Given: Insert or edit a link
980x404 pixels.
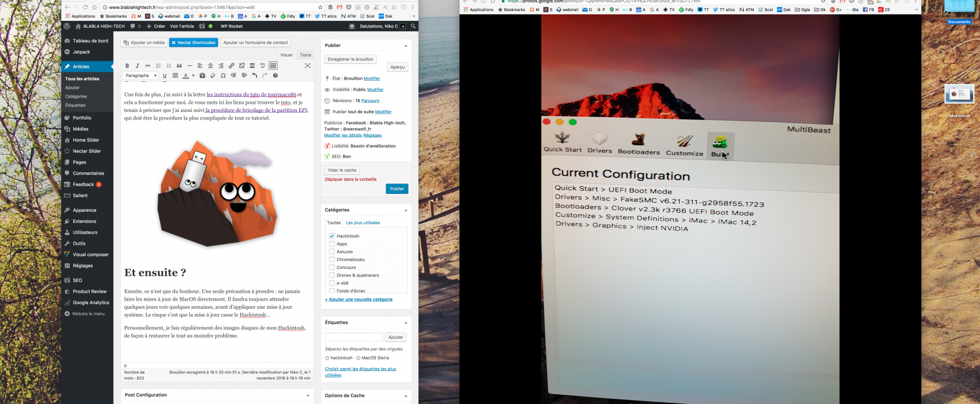Looking at the screenshot, I should click(231, 66).
